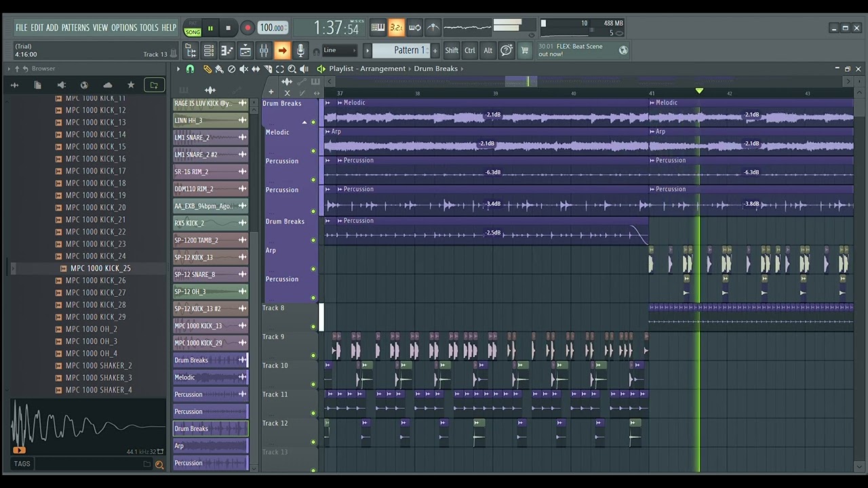Select the slip tool in playlist

point(256,69)
